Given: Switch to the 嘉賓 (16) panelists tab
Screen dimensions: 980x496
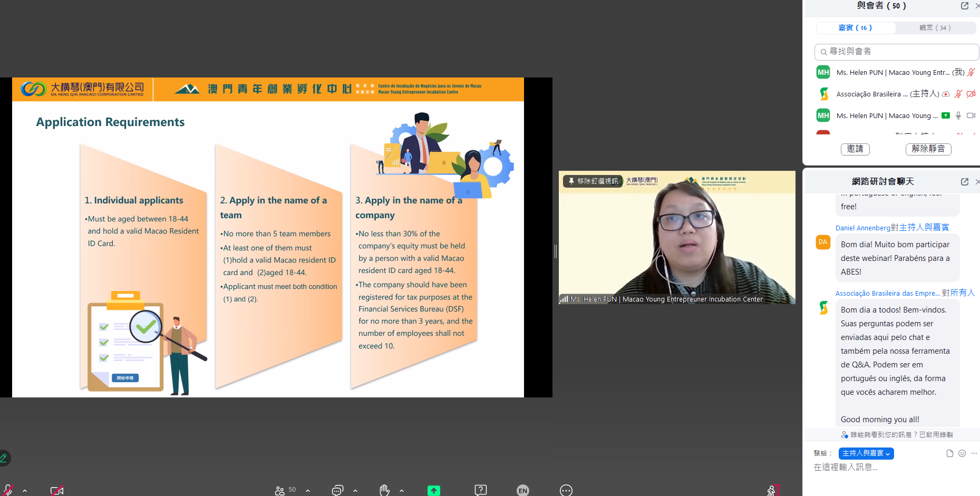Looking at the screenshot, I should pyautogui.click(x=855, y=27).
